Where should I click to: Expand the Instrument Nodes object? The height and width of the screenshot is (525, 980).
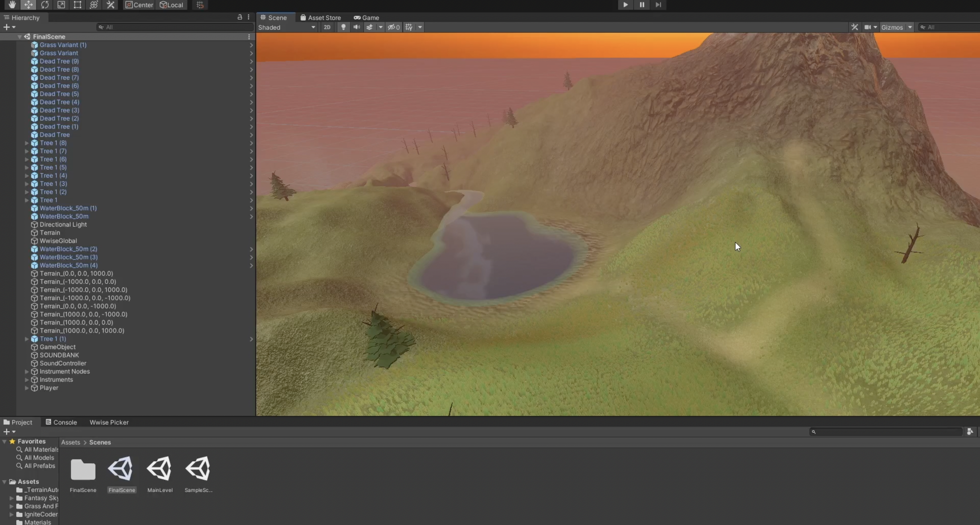pos(27,371)
